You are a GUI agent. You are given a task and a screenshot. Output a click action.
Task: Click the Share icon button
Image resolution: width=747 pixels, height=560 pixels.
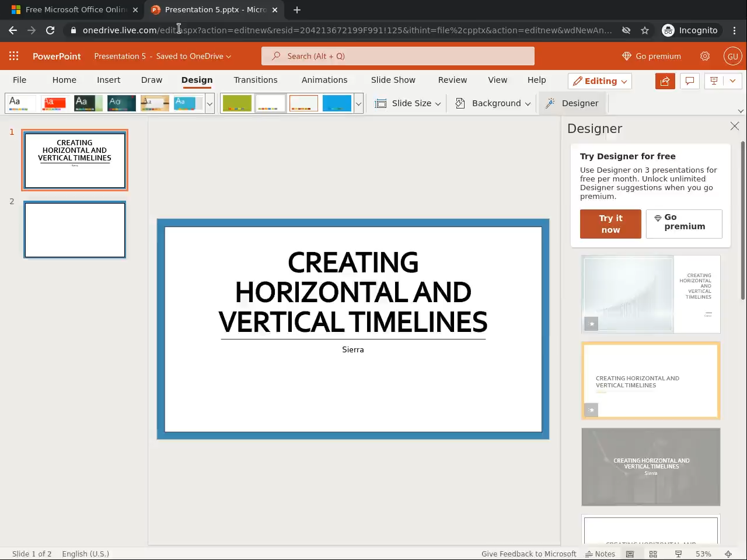pos(665,81)
